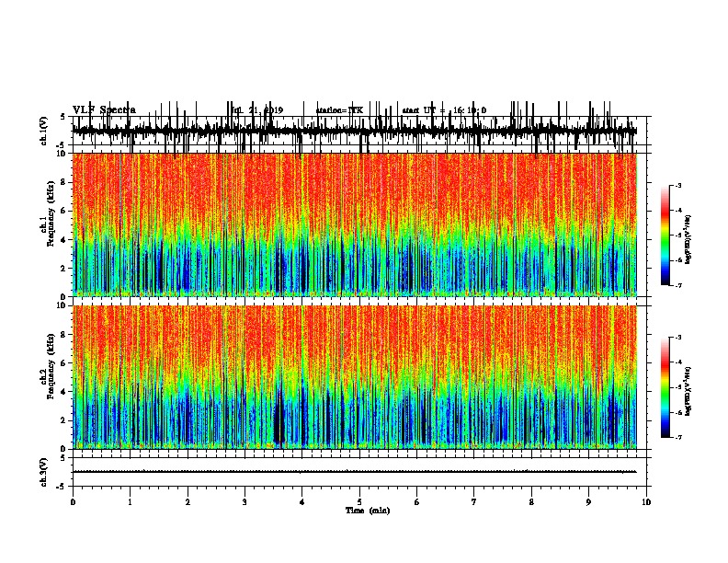This screenshot has height=563, width=728.
Task: Click the ch.2 'Frequency (kHz)' axis label
Action: click(51, 366)
